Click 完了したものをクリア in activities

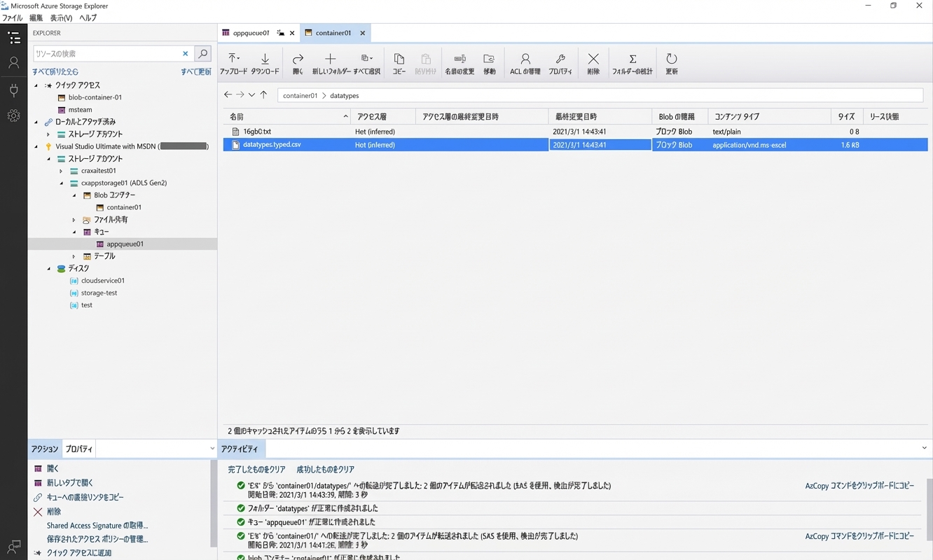pos(256,470)
